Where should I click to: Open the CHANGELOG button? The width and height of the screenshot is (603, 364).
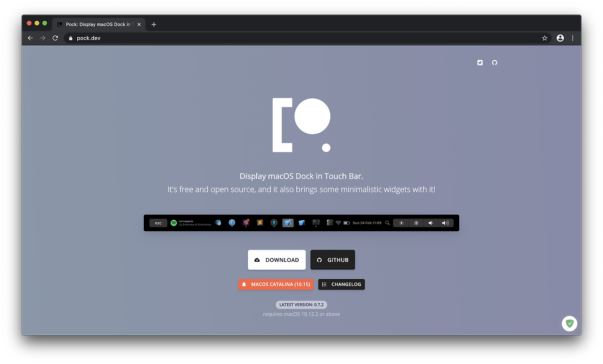342,284
